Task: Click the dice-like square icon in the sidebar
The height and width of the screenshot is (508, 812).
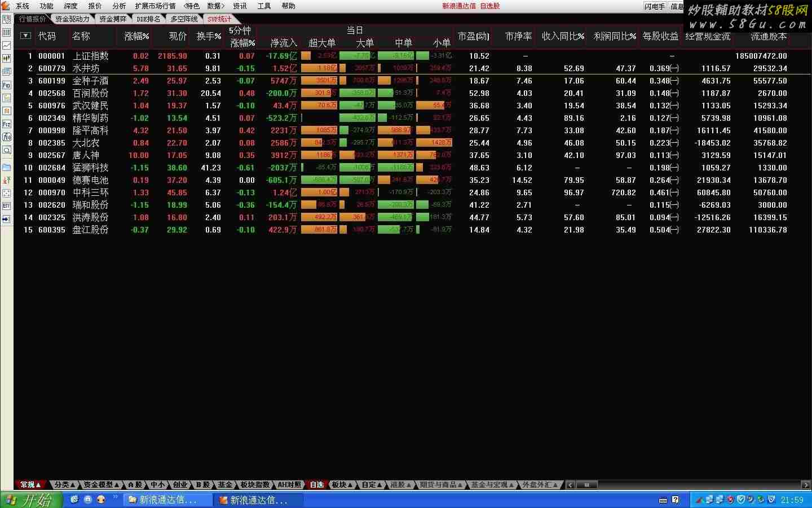Action: click(x=7, y=193)
